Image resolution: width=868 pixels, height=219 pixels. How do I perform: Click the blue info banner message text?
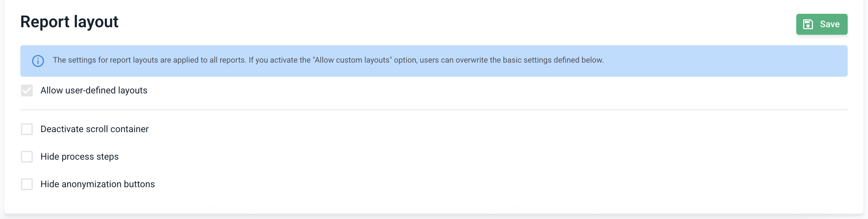[x=328, y=60]
